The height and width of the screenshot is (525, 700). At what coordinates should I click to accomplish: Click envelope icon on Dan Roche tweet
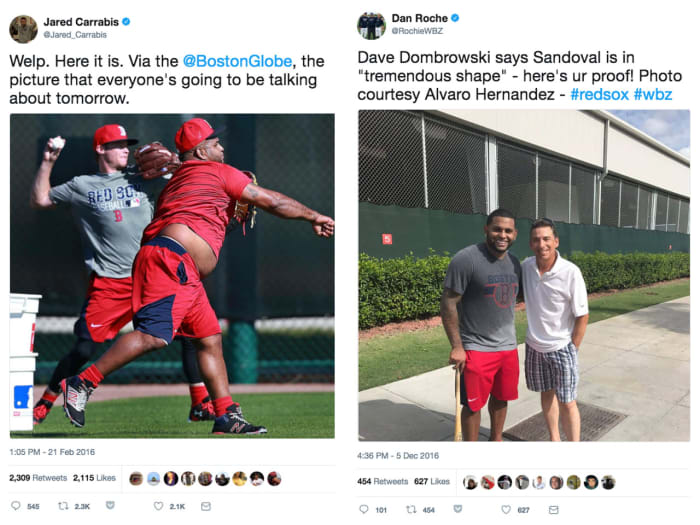(554, 509)
